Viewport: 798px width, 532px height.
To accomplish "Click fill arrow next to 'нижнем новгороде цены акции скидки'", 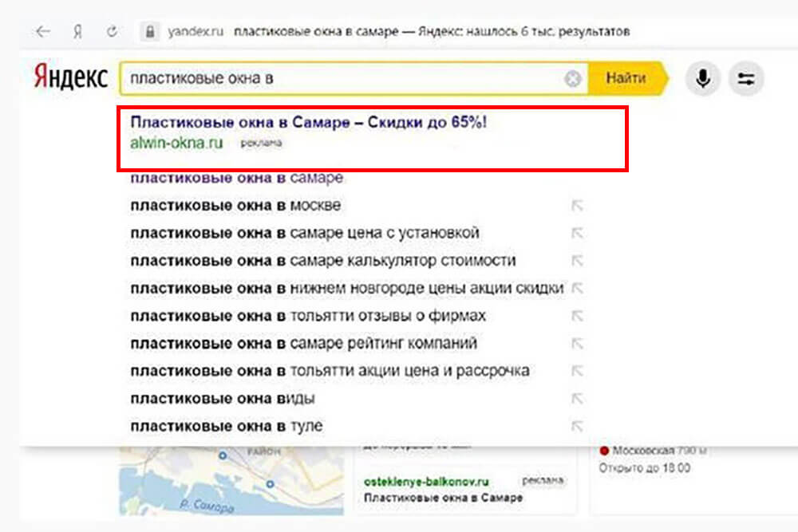I will 577,288.
